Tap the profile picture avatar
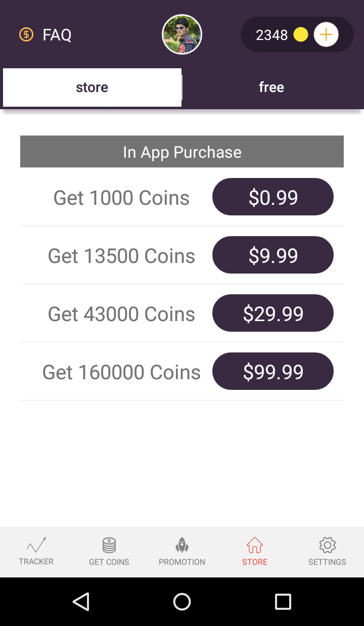This screenshot has width=364, height=626. (x=182, y=34)
